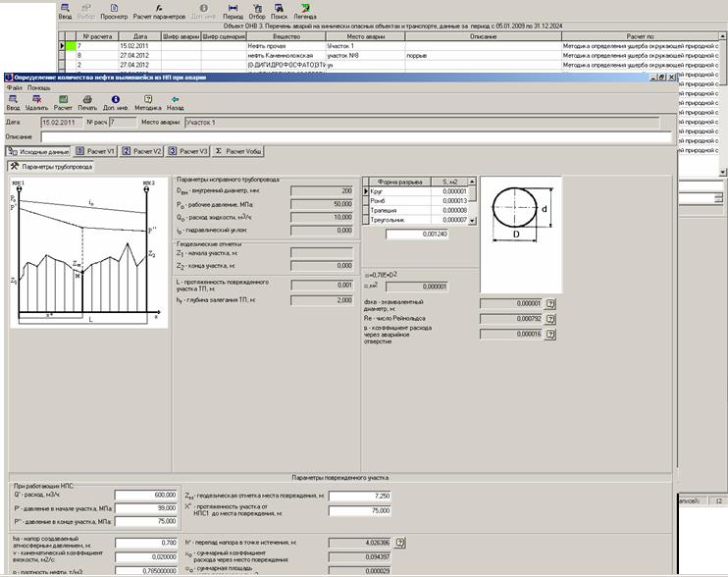Open the Помощь menu

pyautogui.click(x=38, y=88)
